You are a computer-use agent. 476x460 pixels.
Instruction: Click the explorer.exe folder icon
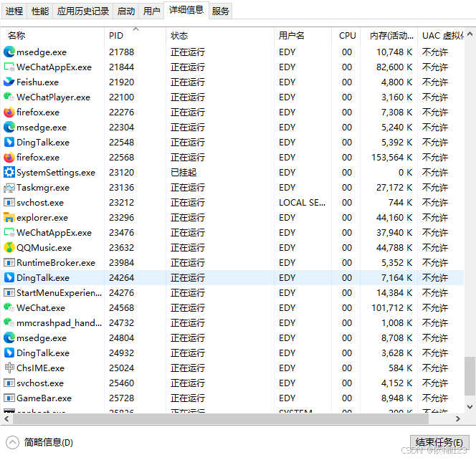pos(9,218)
